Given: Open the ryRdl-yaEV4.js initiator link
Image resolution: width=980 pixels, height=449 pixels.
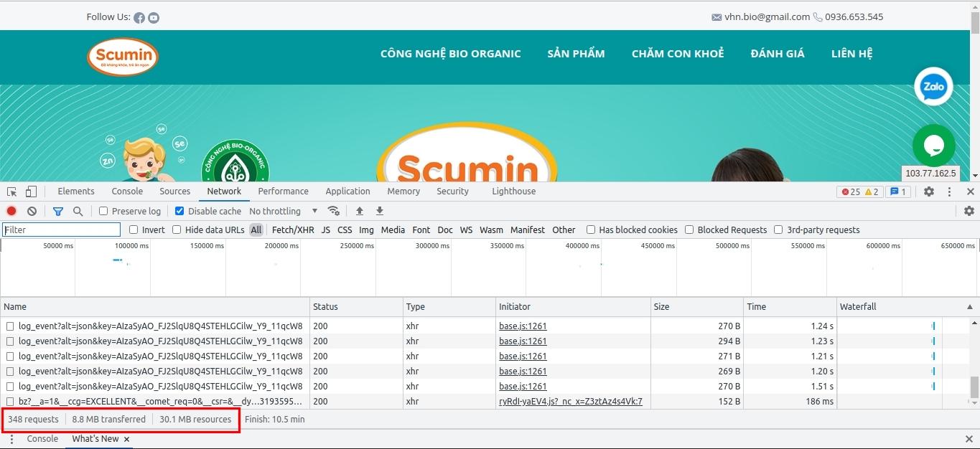Looking at the screenshot, I should [571, 402].
